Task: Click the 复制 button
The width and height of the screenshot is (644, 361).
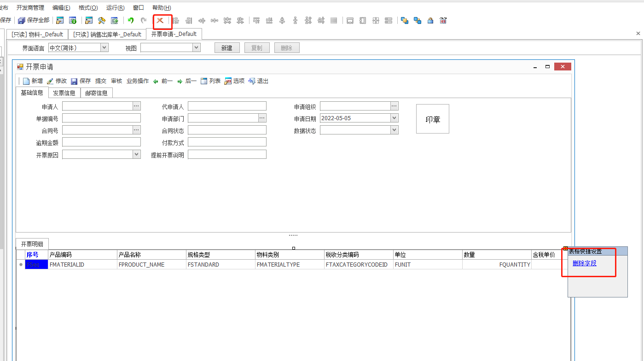Action: 257,48
